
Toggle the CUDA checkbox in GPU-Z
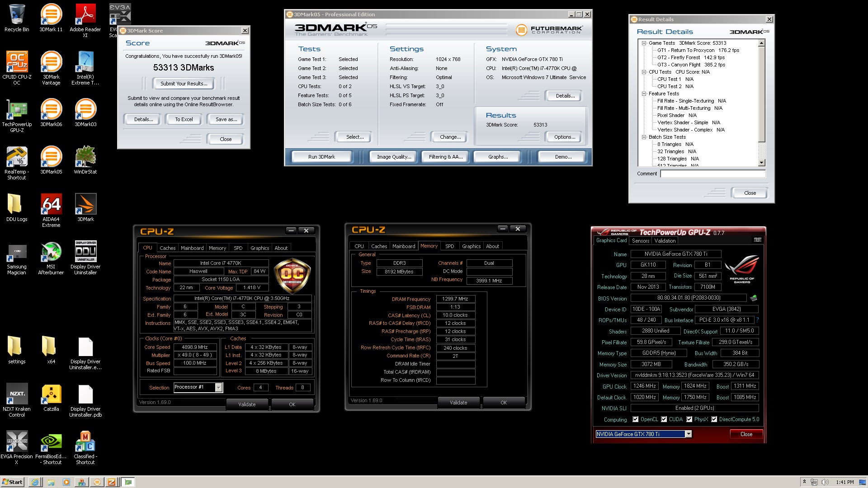point(664,419)
